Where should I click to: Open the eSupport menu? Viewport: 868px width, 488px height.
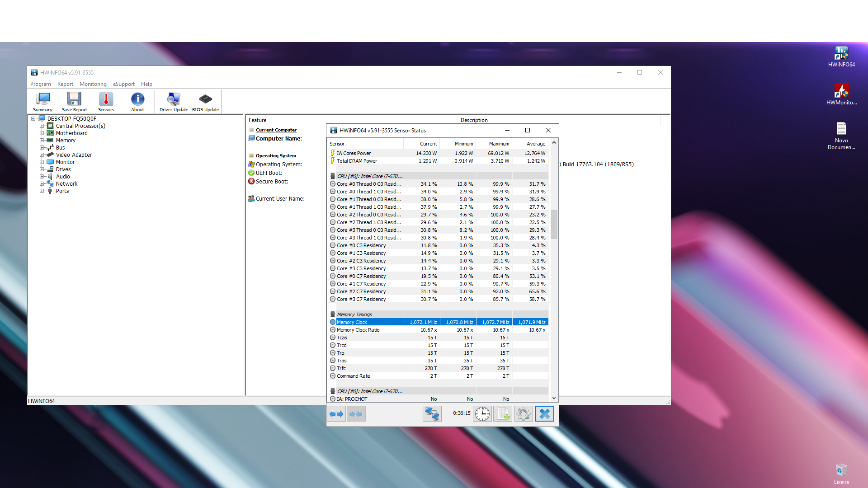tap(124, 84)
